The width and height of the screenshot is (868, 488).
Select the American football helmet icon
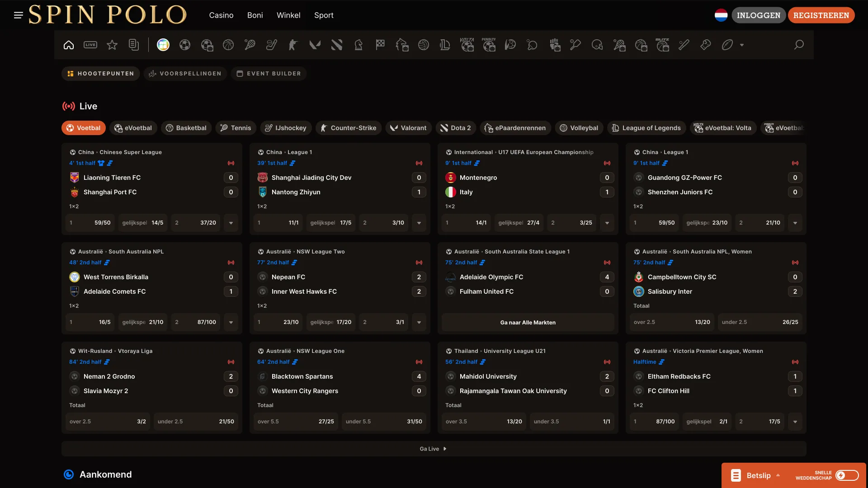[597, 45]
